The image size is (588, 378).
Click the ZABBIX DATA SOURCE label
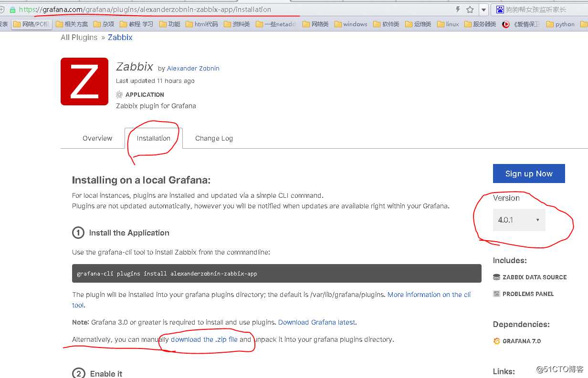(x=535, y=277)
